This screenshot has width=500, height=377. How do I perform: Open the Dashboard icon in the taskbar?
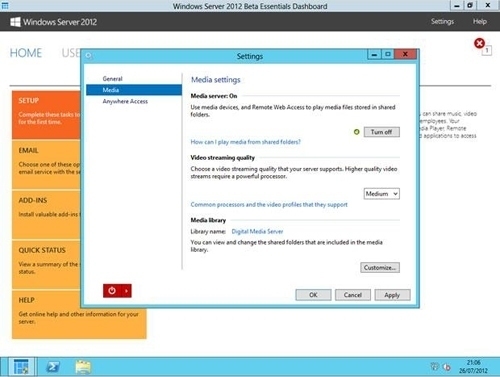pos(21,367)
